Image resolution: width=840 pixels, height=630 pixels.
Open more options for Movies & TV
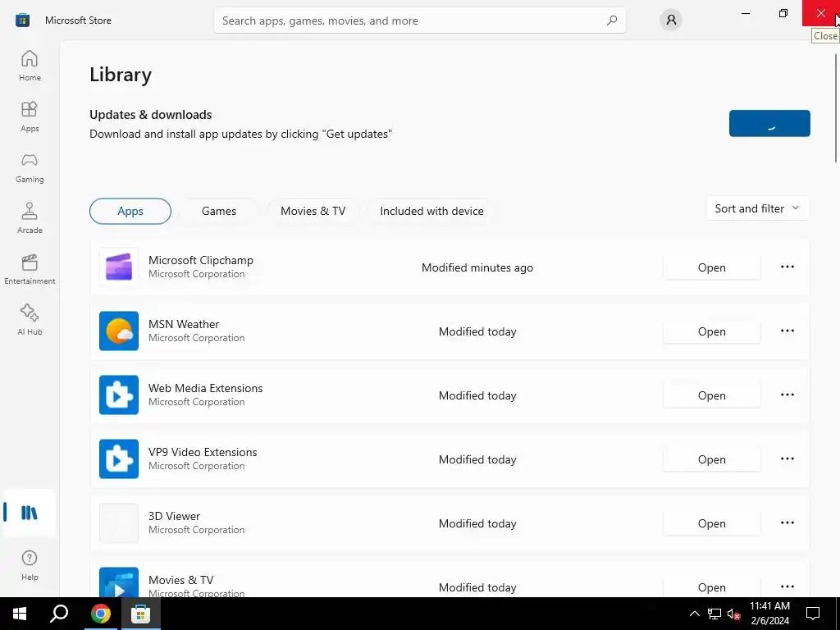point(787,587)
